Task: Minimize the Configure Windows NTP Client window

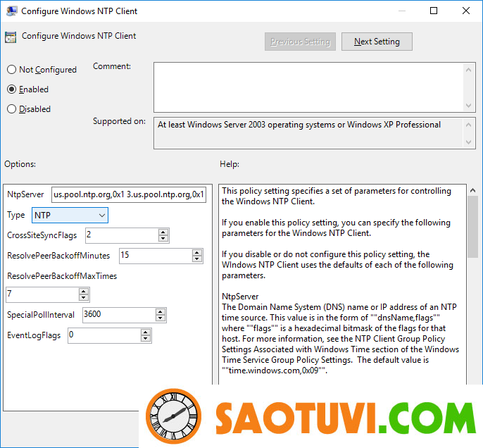Action: tap(401, 11)
